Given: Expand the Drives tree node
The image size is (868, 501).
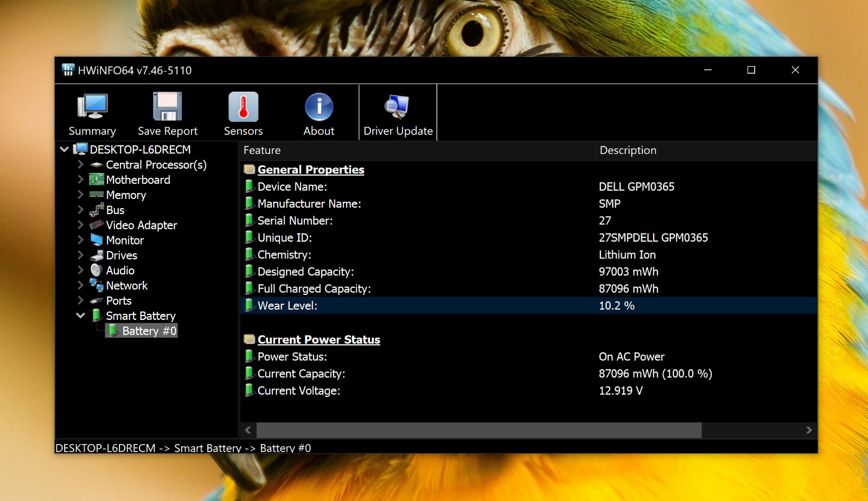Looking at the screenshot, I should (80, 255).
